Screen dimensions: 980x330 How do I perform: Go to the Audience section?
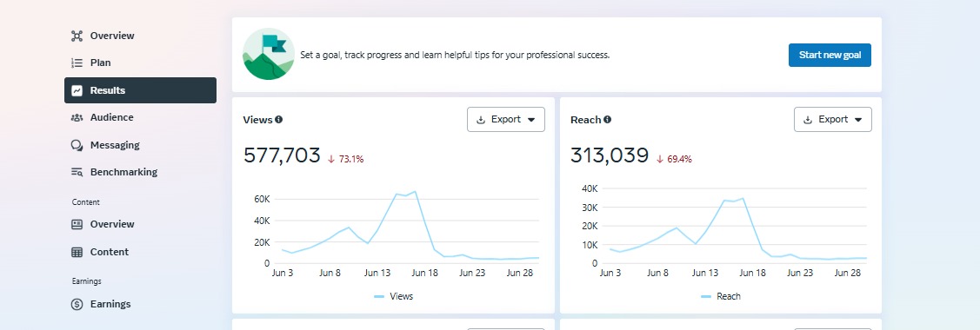click(x=140, y=117)
